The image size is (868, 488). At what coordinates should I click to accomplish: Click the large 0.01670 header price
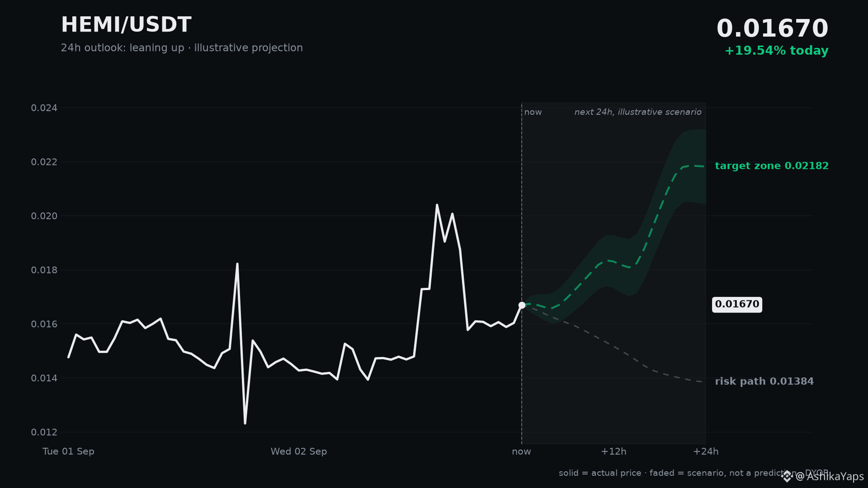tap(772, 28)
